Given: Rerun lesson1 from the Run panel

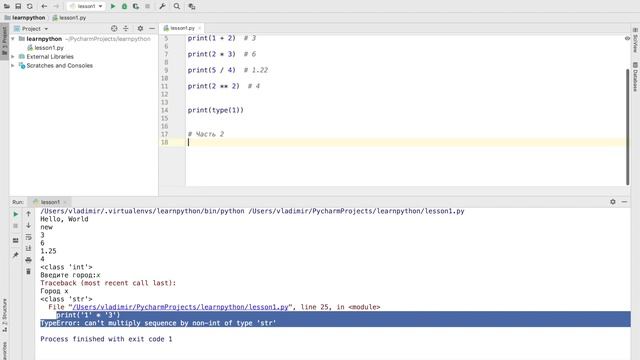Looking at the screenshot, I should point(16,214).
